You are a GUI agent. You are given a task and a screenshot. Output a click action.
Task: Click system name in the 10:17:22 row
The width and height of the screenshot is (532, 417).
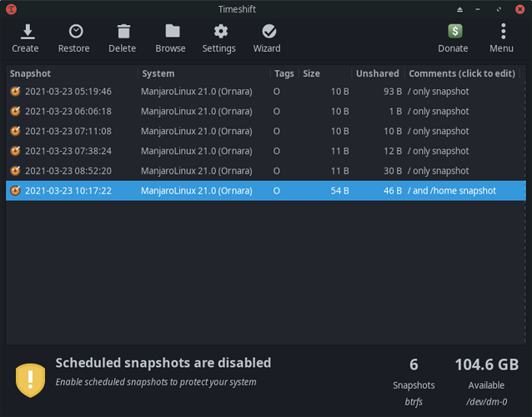tap(197, 191)
